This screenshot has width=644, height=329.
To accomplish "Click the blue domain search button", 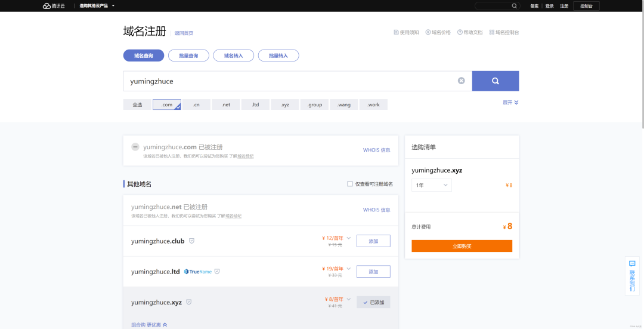I will (496, 81).
